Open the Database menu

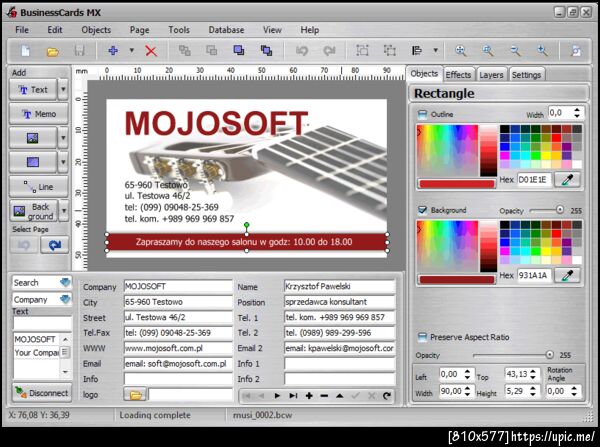click(226, 30)
